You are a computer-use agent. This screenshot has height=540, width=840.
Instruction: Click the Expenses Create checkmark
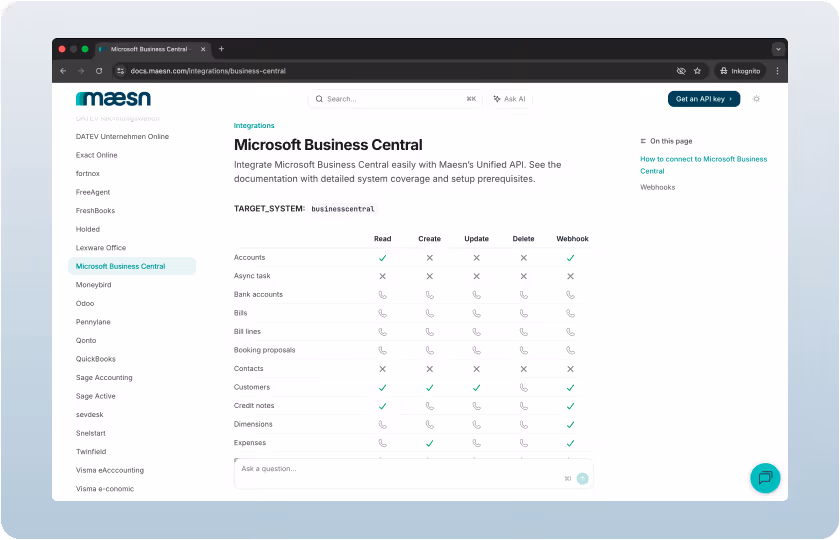click(x=430, y=443)
